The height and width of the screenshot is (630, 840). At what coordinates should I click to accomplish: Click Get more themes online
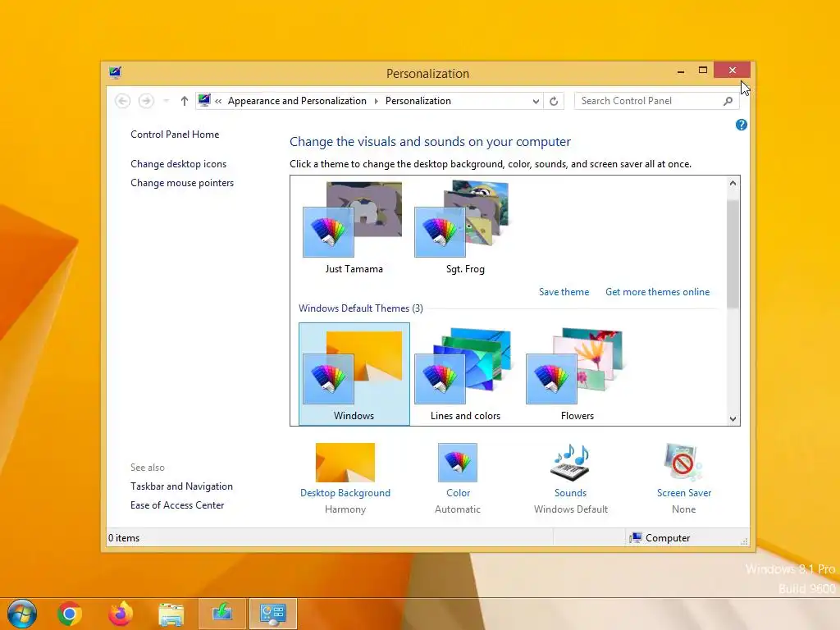point(657,292)
